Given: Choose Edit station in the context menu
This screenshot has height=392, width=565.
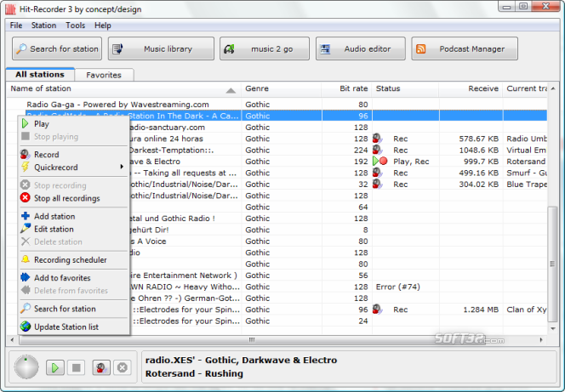Looking at the screenshot, I should point(74,229).
